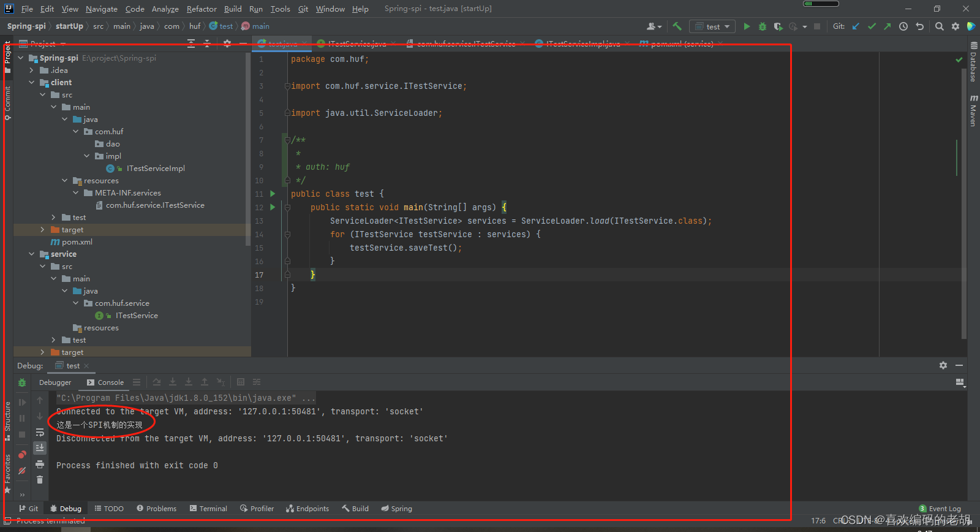The width and height of the screenshot is (980, 532).
Task: Toggle Soft-Wrap in the console
Action: coord(40,432)
